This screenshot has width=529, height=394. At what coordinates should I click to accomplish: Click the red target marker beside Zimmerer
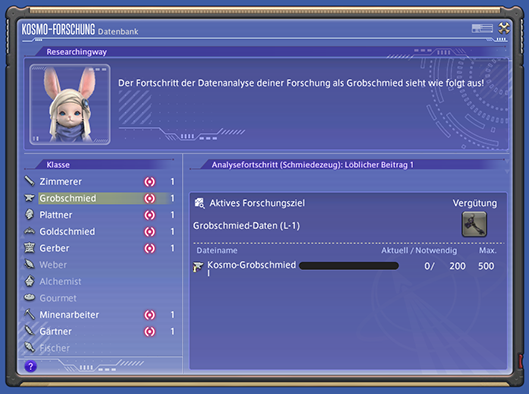pyautogui.click(x=149, y=181)
